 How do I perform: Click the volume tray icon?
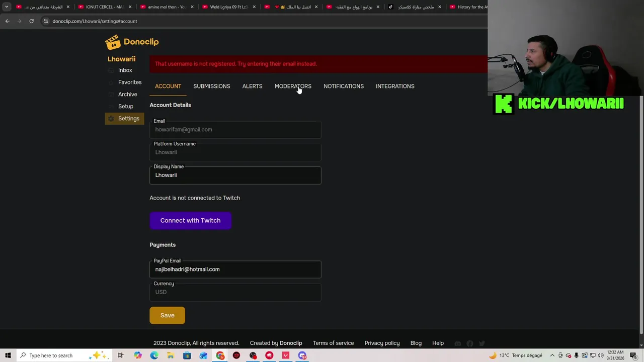(x=600, y=355)
